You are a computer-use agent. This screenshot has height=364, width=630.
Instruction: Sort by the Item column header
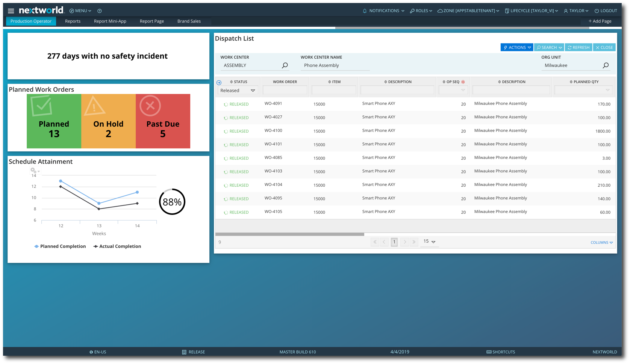[334, 82]
